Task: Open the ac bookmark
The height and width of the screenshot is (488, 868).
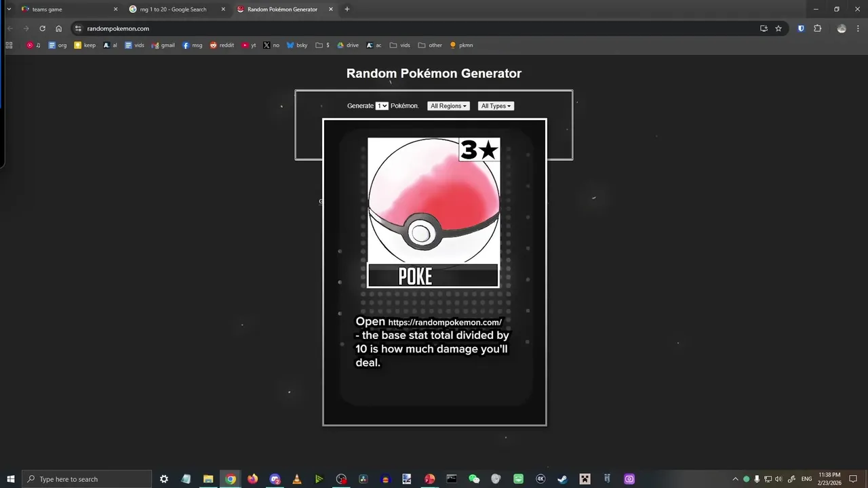Action: click(x=374, y=45)
